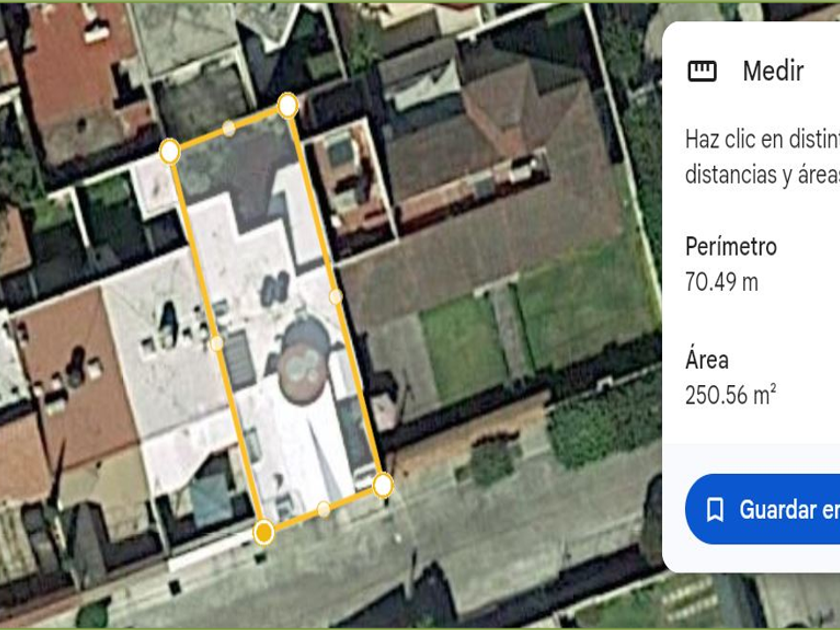Click the Área label
This screenshot has width=840, height=630.
point(707,359)
